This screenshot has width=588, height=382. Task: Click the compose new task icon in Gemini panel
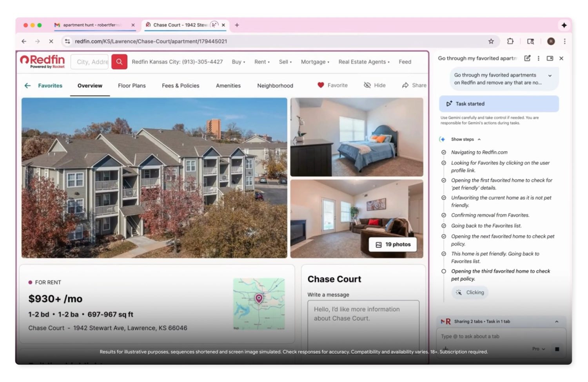pos(527,58)
